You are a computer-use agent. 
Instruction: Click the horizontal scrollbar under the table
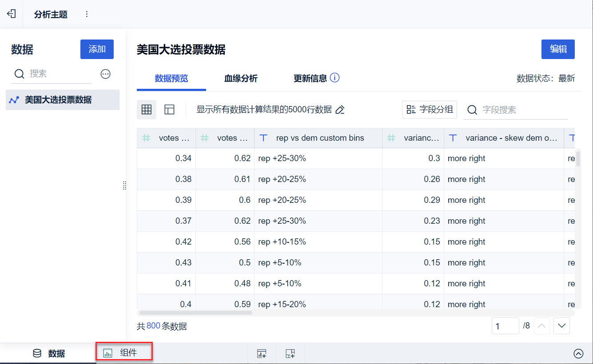tap(196, 313)
